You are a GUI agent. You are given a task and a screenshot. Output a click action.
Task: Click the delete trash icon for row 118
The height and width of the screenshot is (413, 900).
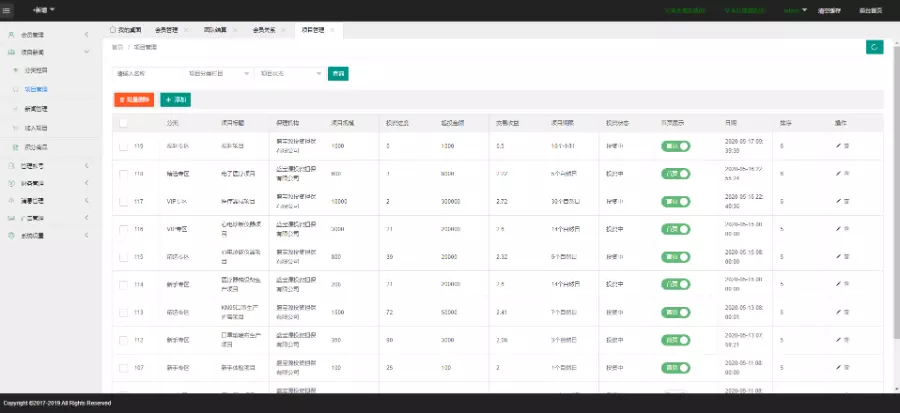pyautogui.click(x=847, y=173)
